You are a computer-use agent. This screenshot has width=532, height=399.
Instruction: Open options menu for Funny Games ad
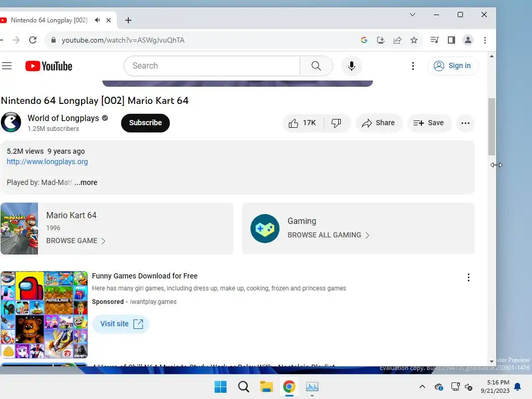tap(469, 277)
